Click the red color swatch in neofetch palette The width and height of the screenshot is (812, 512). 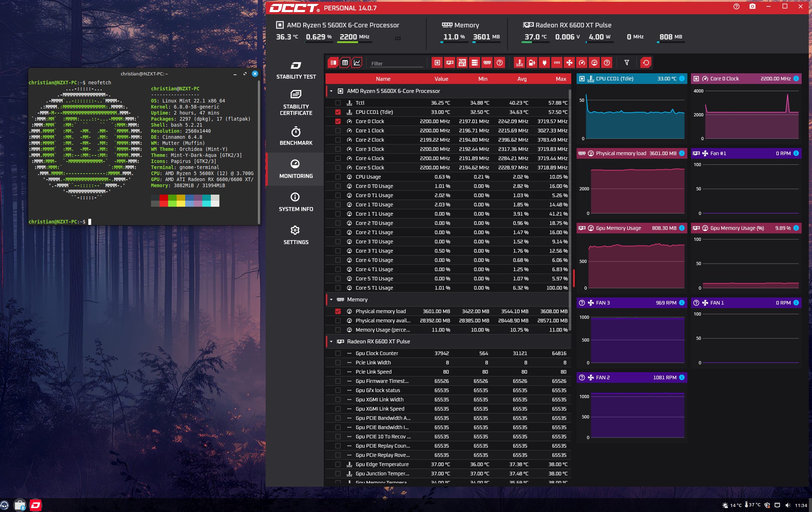(163, 197)
